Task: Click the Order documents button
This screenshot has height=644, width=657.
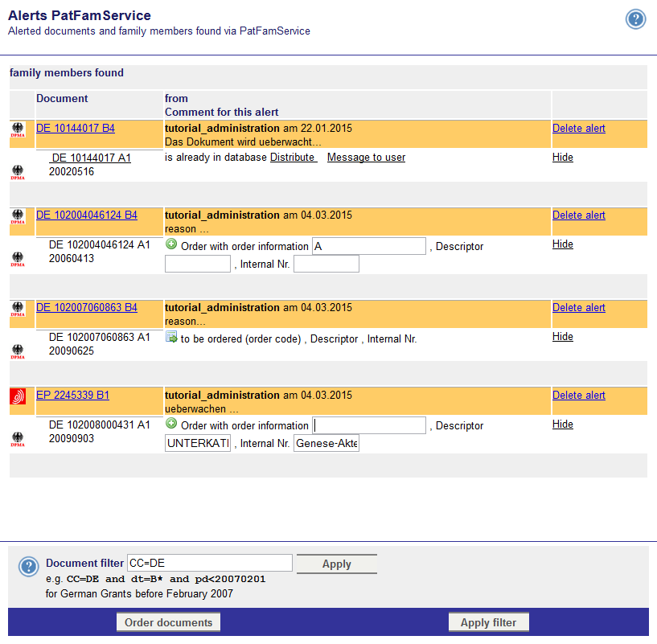Action: (168, 622)
